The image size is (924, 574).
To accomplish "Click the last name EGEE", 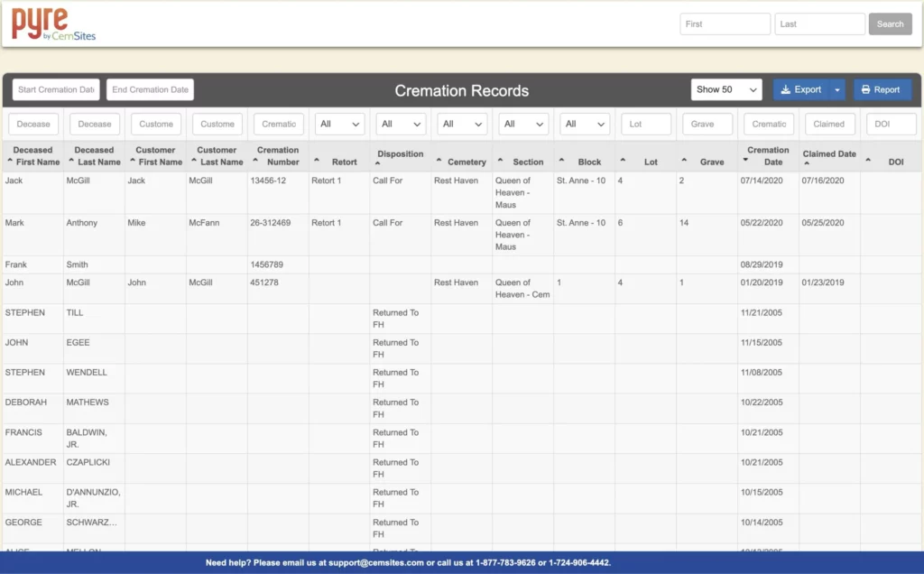I will 79,342.
